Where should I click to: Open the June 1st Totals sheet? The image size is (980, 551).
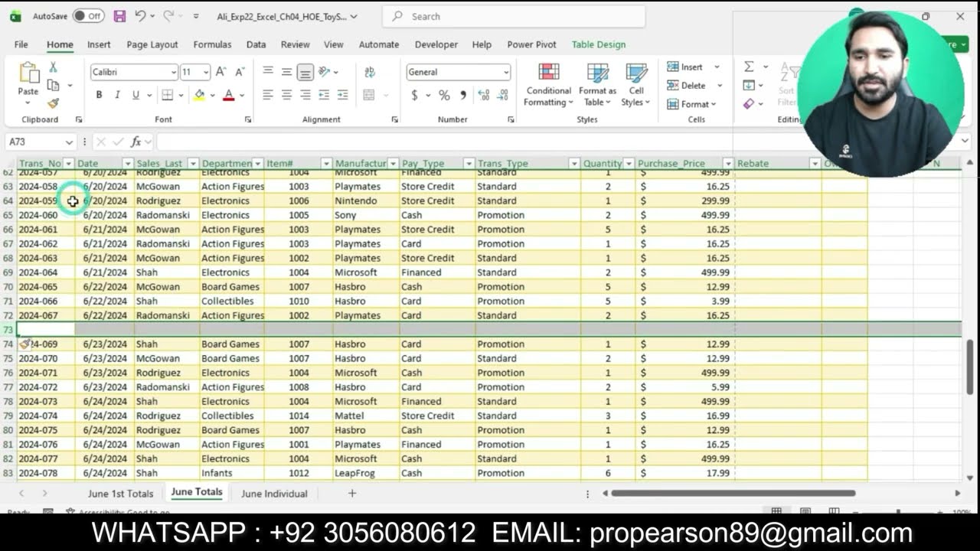pos(120,494)
